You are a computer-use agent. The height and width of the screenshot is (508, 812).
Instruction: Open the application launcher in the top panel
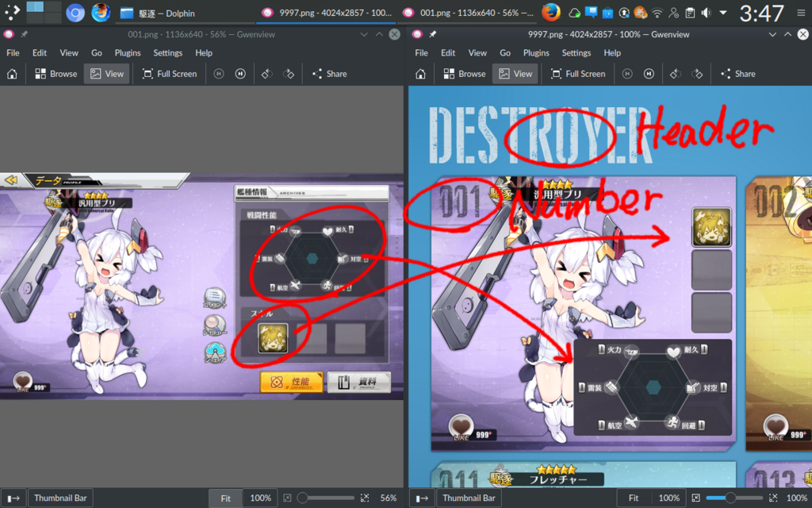(11, 13)
